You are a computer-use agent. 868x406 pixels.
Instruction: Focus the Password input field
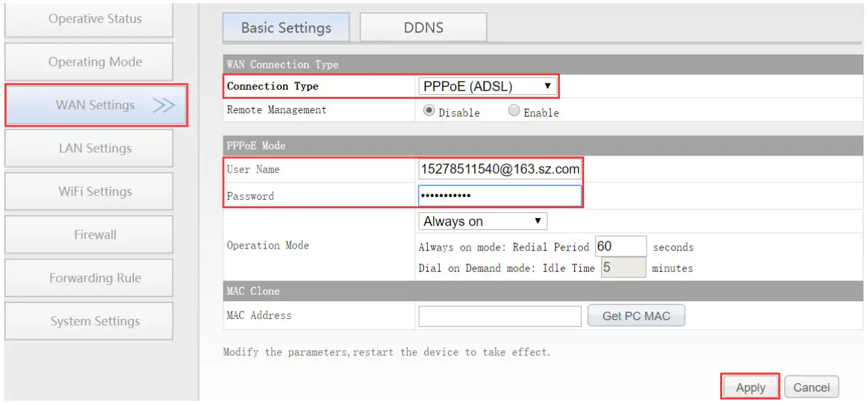(499, 196)
